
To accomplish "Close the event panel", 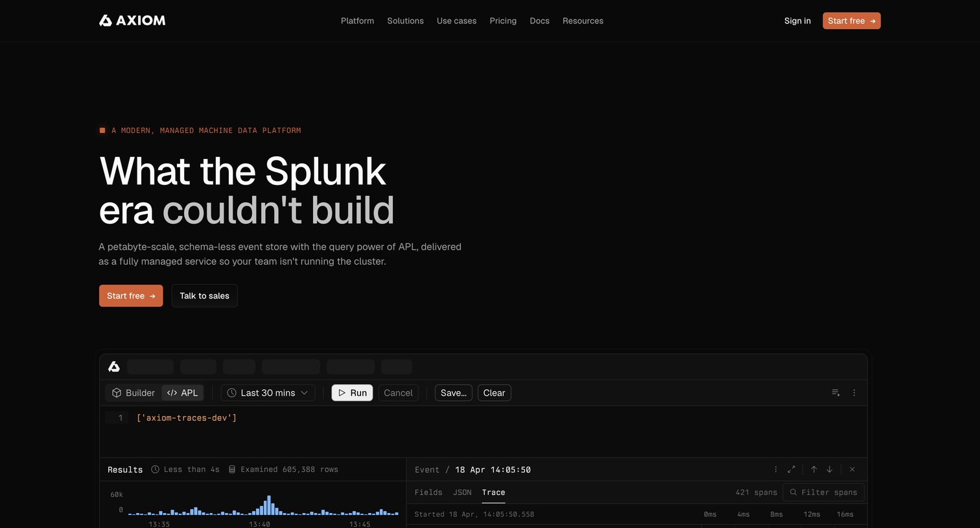I will 852,470.
